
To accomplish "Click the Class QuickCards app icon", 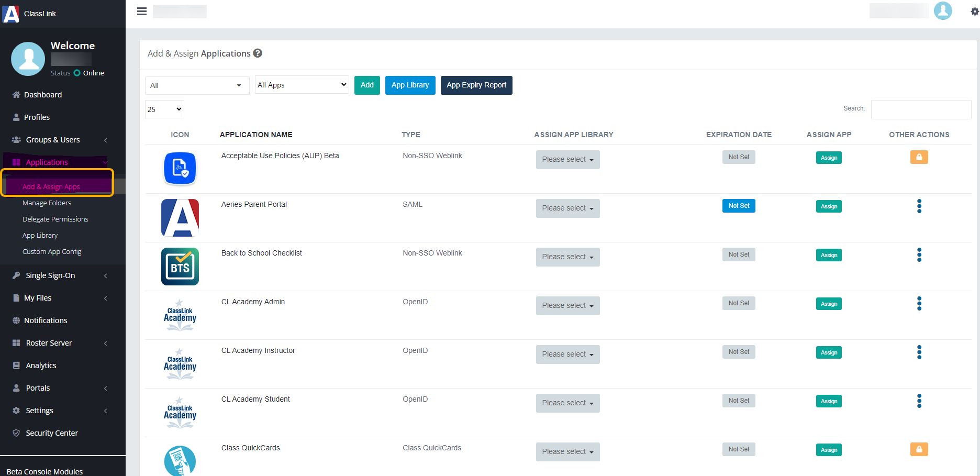I will click(x=180, y=461).
